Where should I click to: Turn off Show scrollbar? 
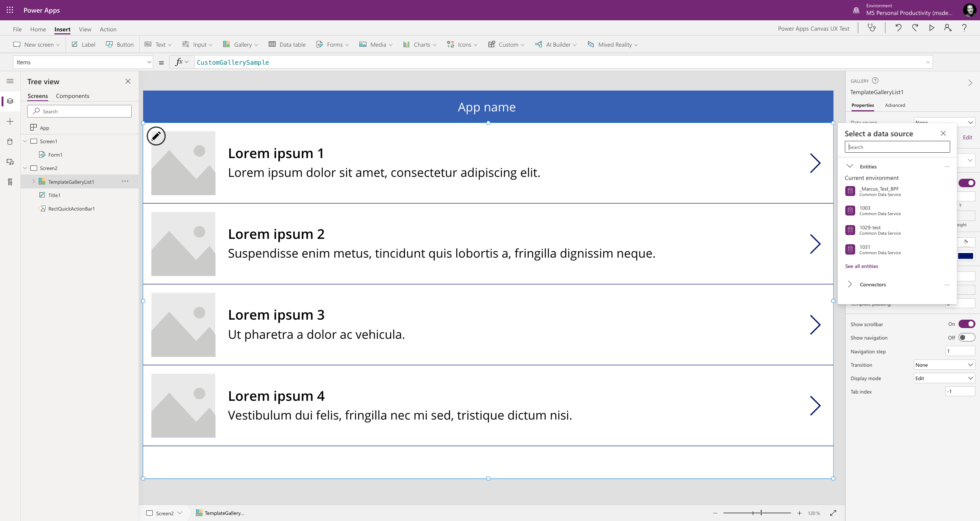click(966, 324)
